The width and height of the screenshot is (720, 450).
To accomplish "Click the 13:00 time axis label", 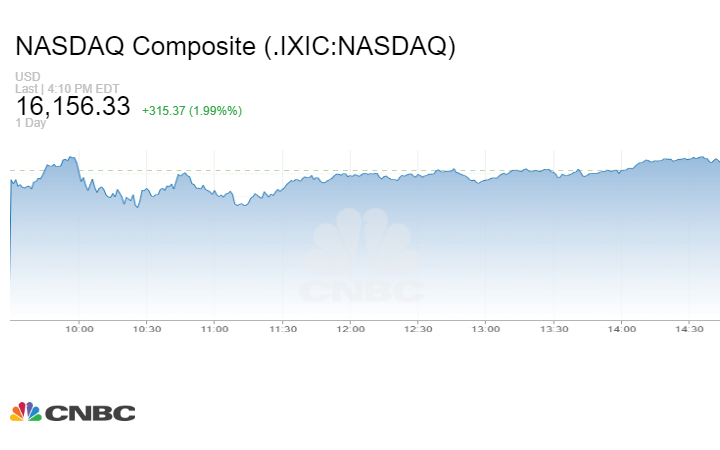I will (486, 329).
